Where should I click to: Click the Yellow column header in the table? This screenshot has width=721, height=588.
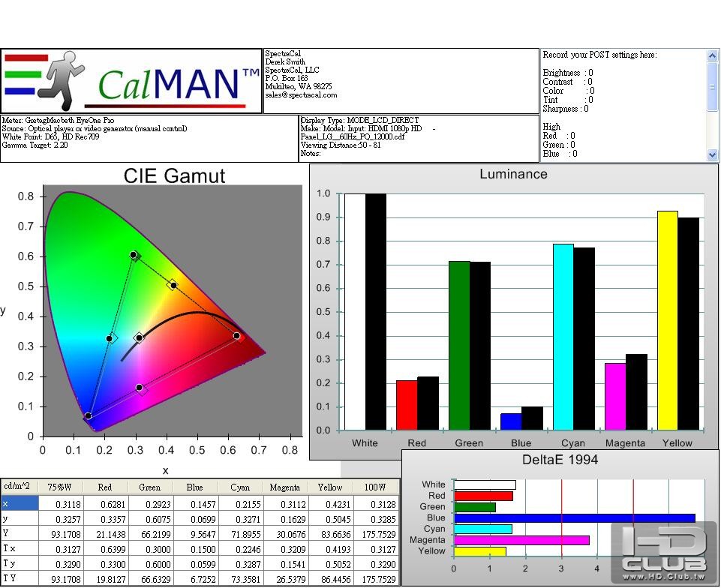click(x=330, y=487)
